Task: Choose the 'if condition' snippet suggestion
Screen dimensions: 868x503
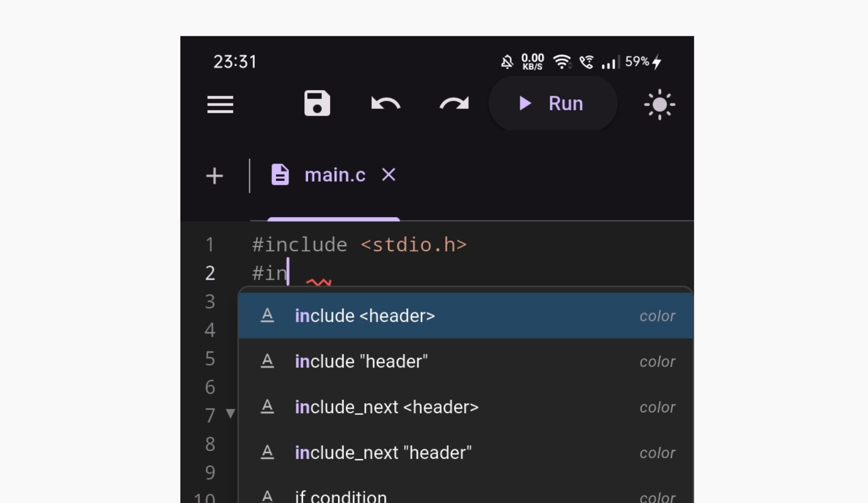Action: click(341, 496)
